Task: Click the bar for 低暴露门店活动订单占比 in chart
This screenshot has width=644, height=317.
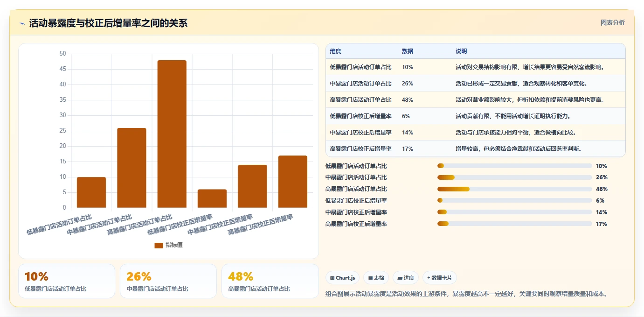Action: coord(91,192)
